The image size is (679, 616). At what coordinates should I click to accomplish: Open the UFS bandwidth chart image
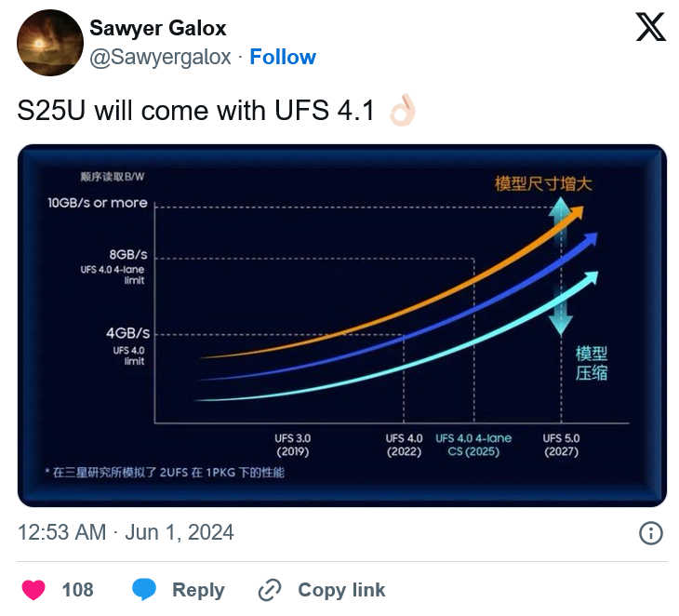[x=342, y=326]
